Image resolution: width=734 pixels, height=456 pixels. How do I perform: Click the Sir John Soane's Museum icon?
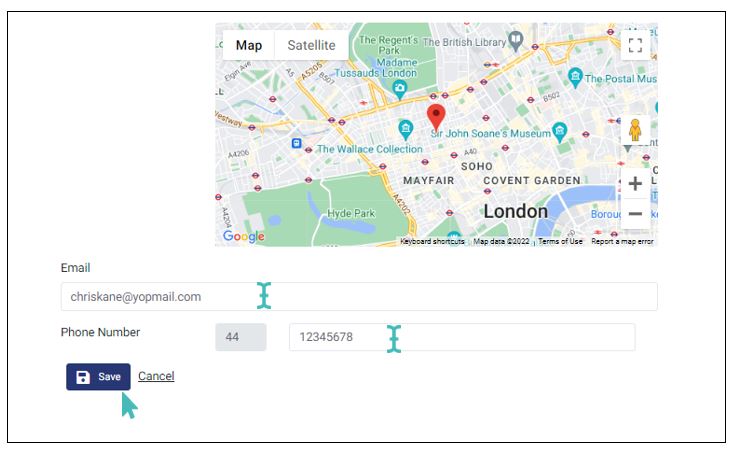[559, 132]
